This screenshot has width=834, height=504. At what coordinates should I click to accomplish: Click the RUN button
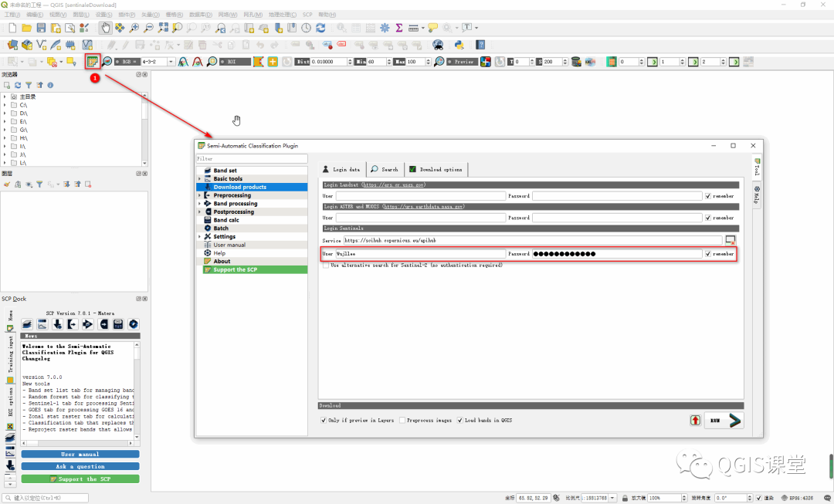point(724,421)
